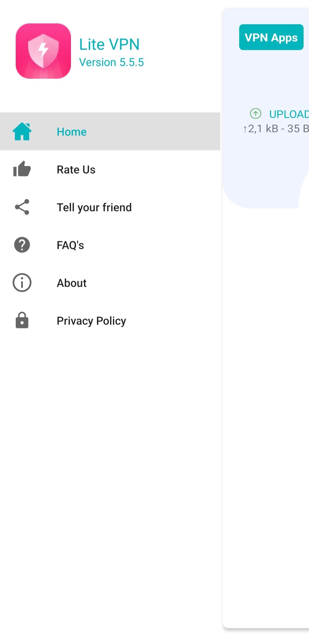Choose Tell your friend from the drawer

coord(94,207)
